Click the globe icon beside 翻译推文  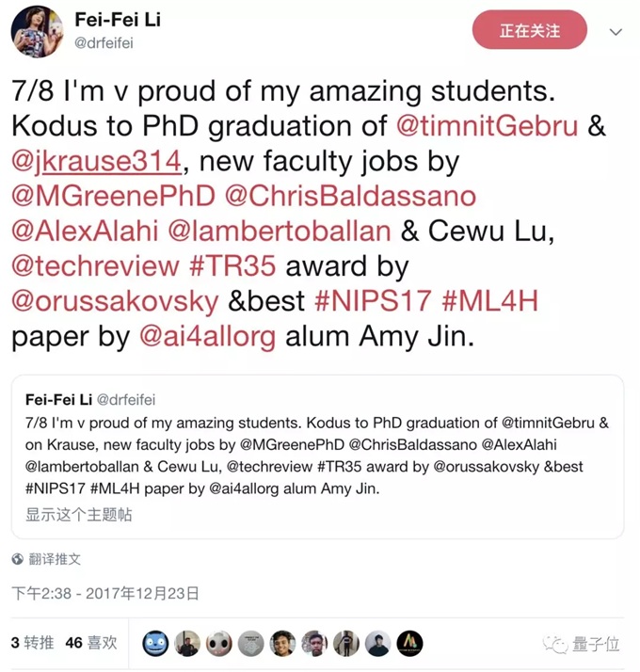[17, 559]
